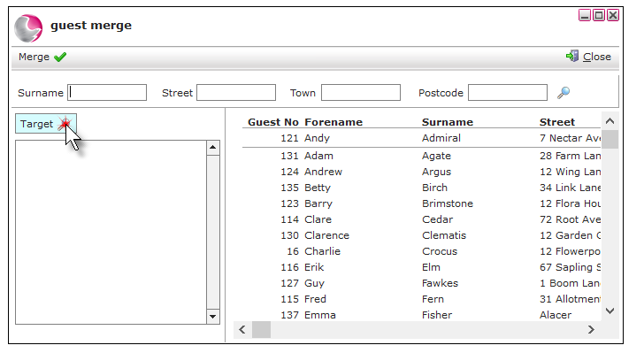Click the Close door icon
Screen dimensions: 644x353
click(572, 57)
